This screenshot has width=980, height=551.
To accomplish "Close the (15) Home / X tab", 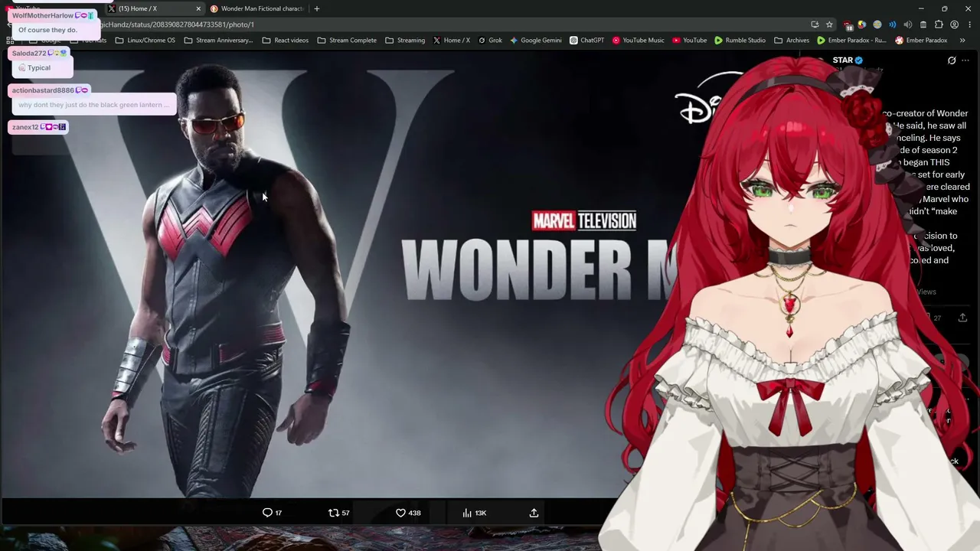I will pos(198,8).
